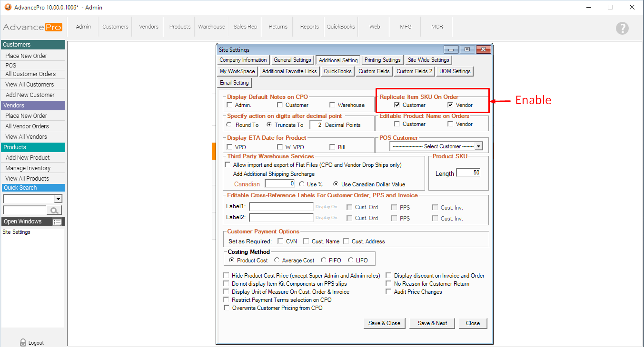
Task: Select the Round To radio option
Action: tap(229, 125)
